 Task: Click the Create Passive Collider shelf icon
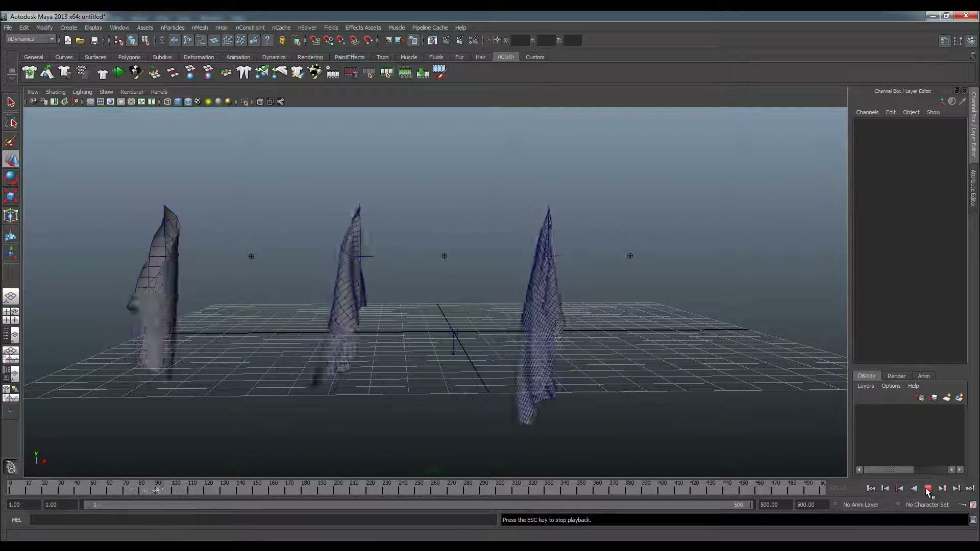tap(47, 72)
